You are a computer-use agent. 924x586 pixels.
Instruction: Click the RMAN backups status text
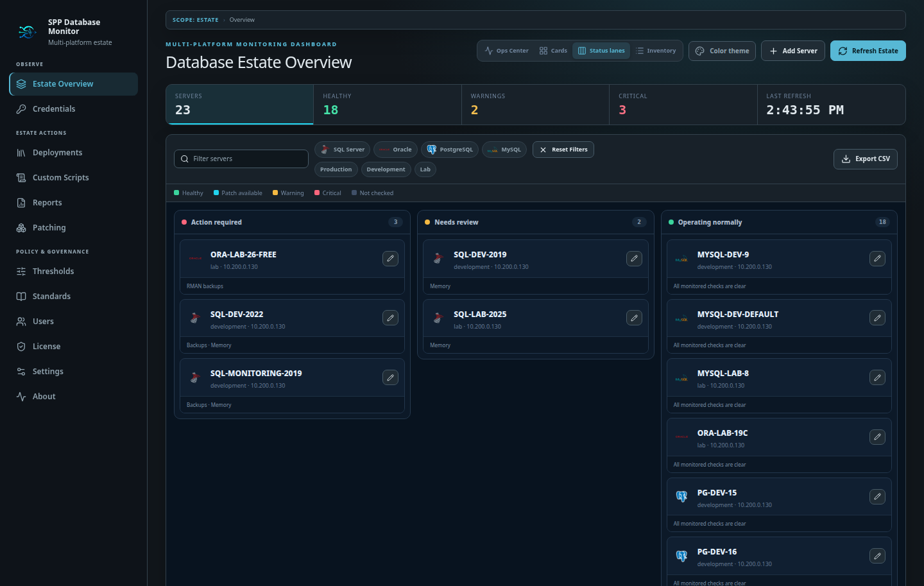tap(205, 286)
